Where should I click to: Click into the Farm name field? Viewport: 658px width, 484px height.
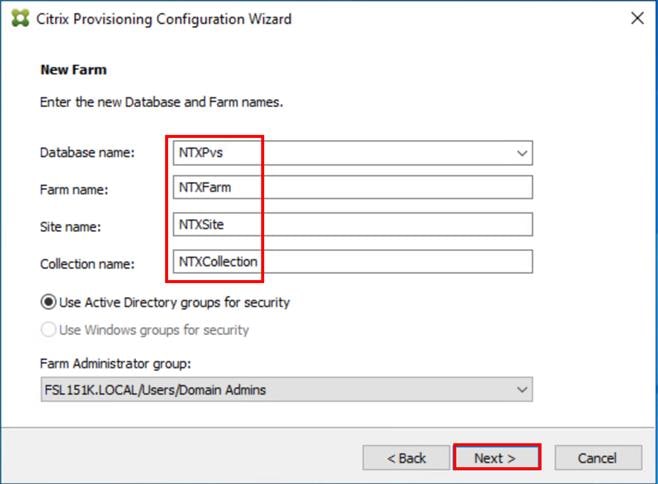(353, 187)
